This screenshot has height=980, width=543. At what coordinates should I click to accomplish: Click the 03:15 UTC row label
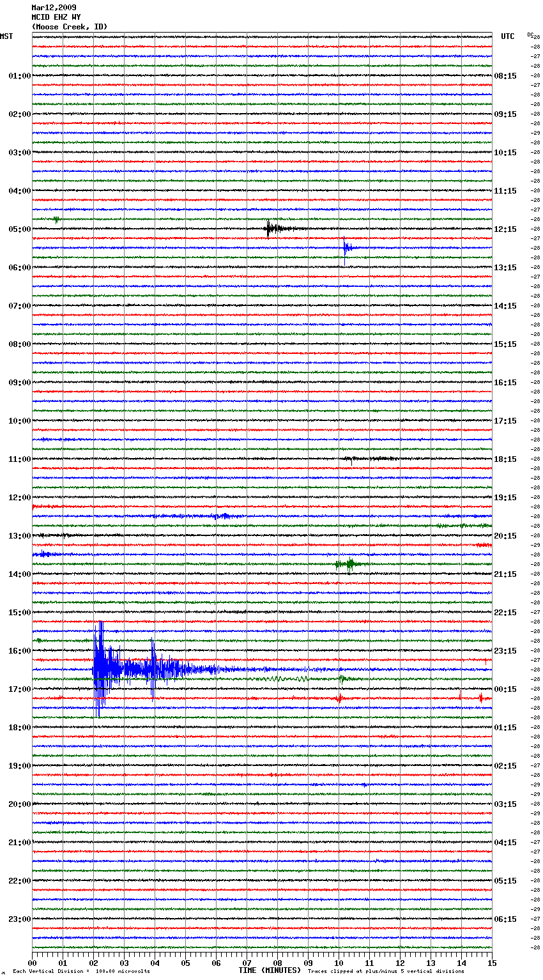pyautogui.click(x=505, y=804)
